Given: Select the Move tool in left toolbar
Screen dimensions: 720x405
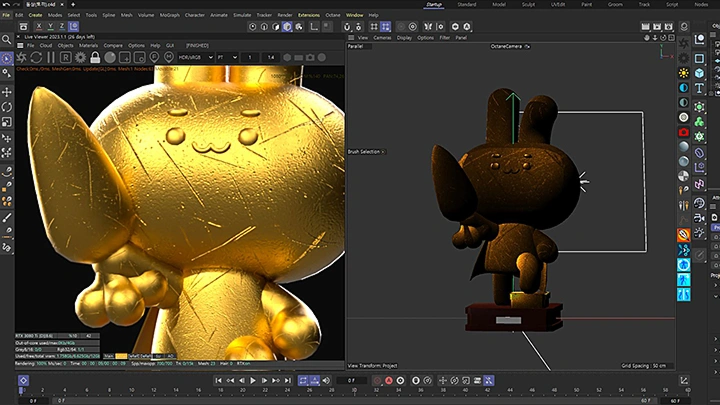Looking at the screenshot, I should 6,92.
